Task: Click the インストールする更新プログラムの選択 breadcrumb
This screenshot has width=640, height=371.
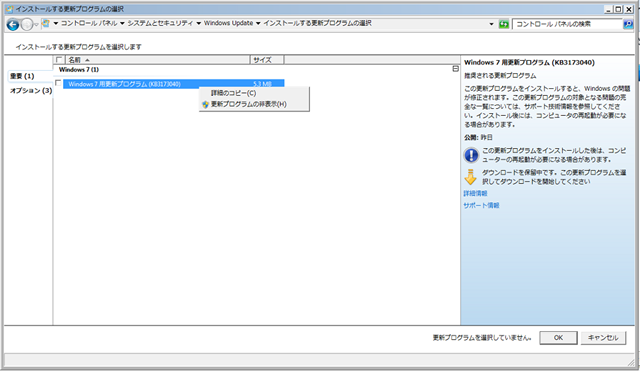Action: click(x=317, y=24)
